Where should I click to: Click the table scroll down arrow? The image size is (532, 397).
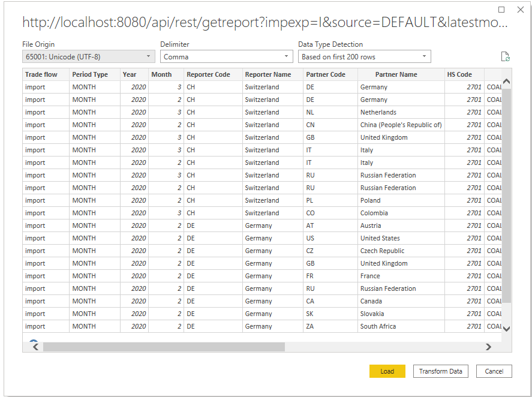(507, 329)
